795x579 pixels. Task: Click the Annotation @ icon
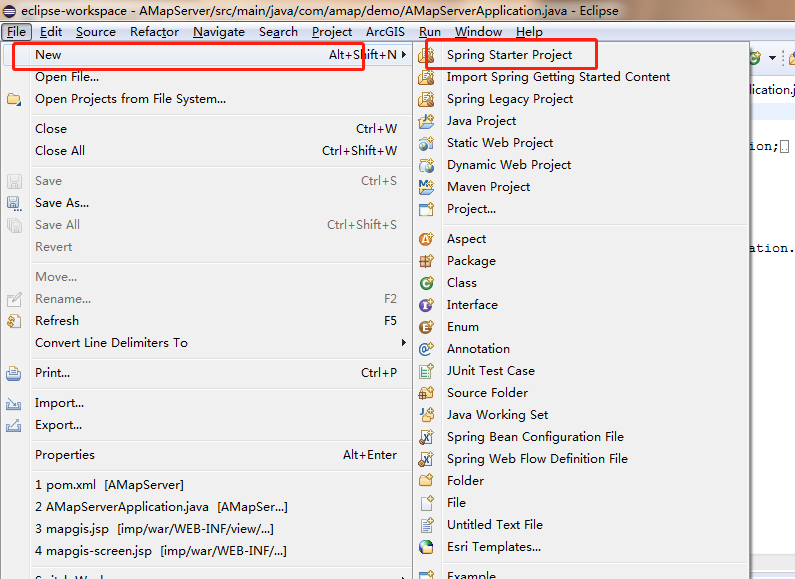426,349
